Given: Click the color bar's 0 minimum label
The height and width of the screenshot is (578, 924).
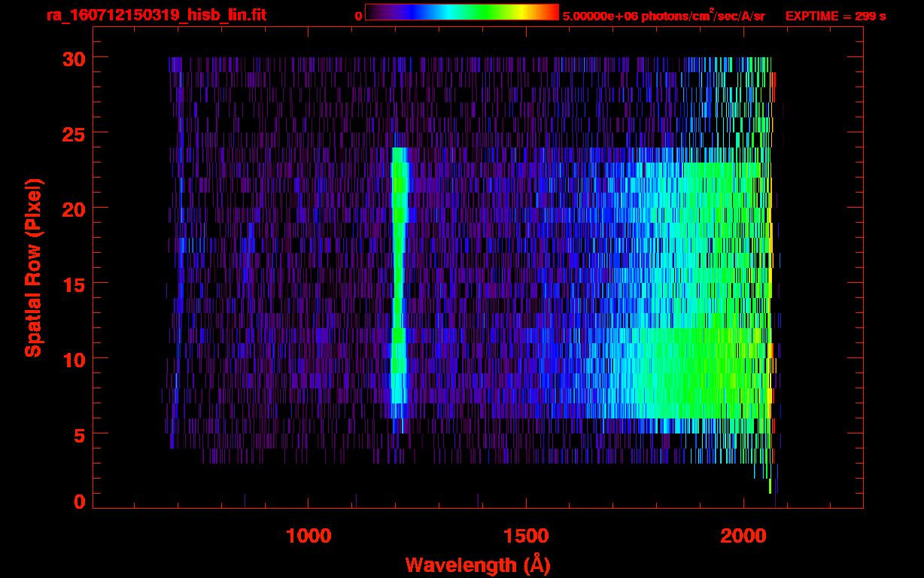Looking at the screenshot, I should 358,16.
